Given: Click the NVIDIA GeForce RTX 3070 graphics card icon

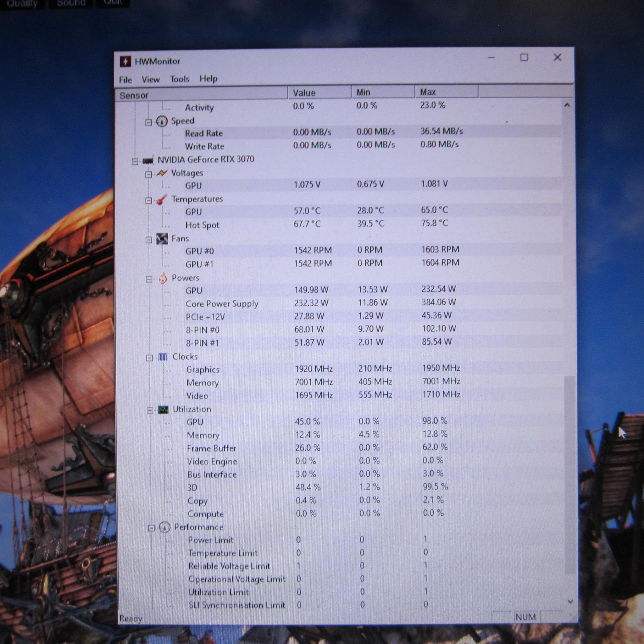Looking at the screenshot, I should 148,160.
